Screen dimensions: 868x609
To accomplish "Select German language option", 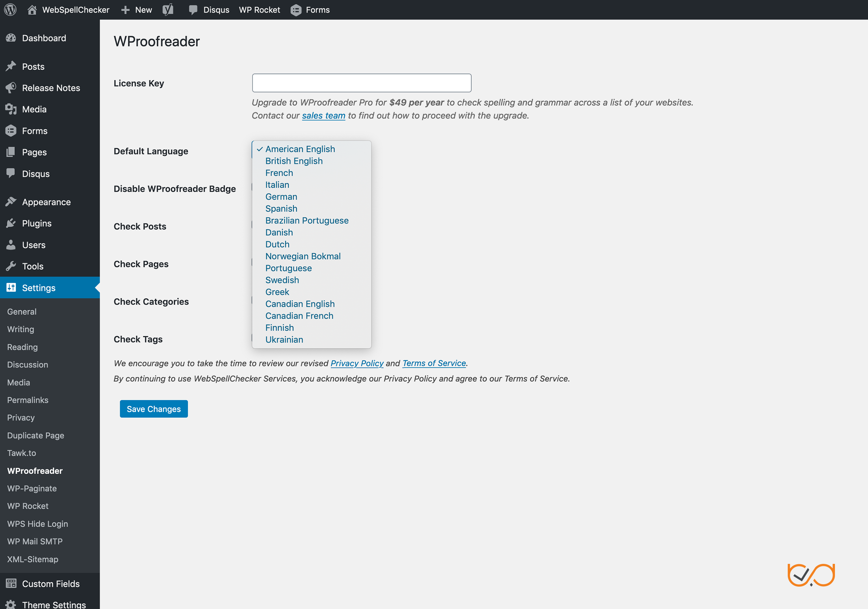I will (x=281, y=197).
